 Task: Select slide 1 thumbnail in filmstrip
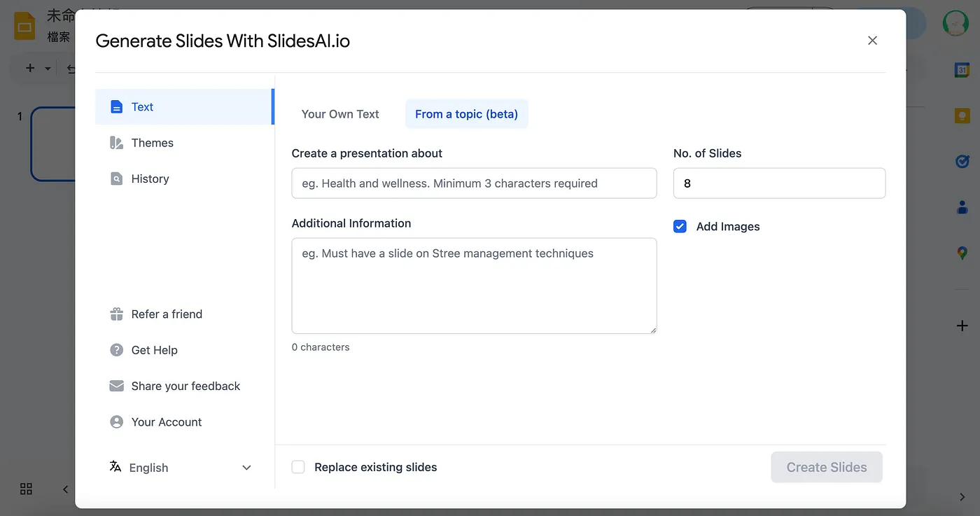click(x=53, y=144)
